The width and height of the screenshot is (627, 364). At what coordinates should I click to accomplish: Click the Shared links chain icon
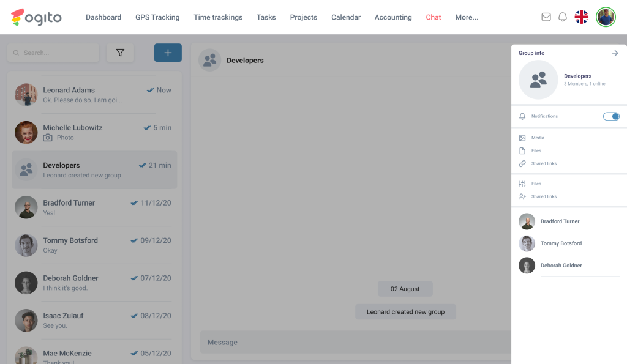coord(522,164)
